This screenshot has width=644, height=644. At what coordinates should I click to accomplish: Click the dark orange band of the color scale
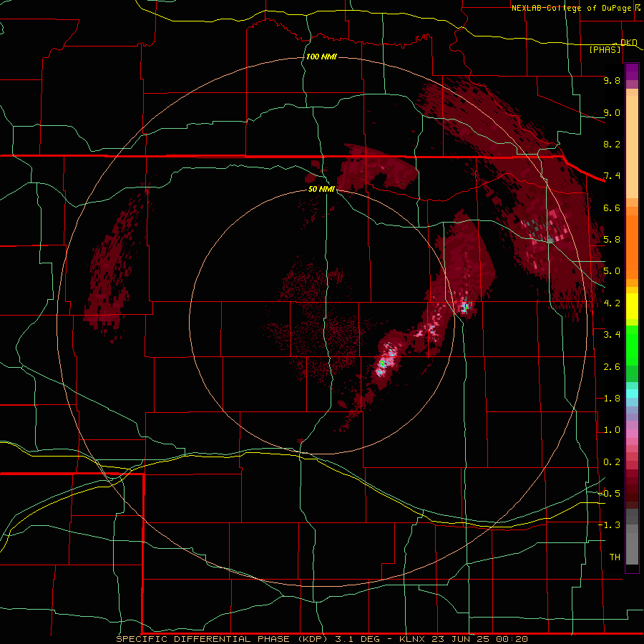(x=632, y=247)
